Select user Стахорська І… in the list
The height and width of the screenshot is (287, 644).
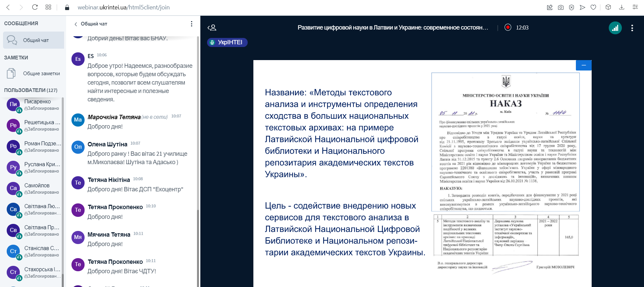pos(34,273)
